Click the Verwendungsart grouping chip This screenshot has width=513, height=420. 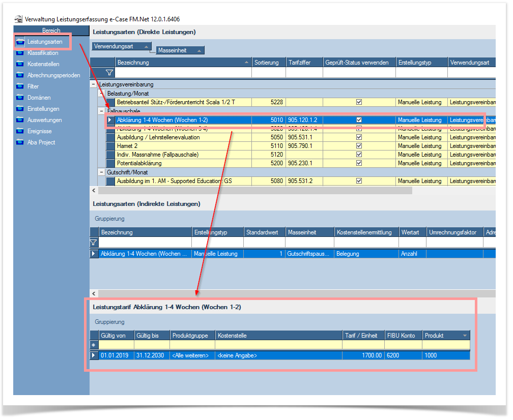tap(121, 46)
